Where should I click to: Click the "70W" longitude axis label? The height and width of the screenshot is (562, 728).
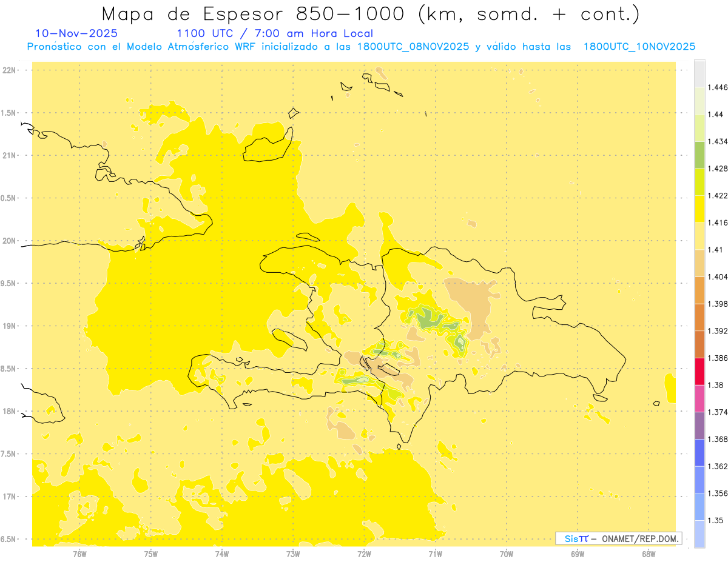[506, 554]
